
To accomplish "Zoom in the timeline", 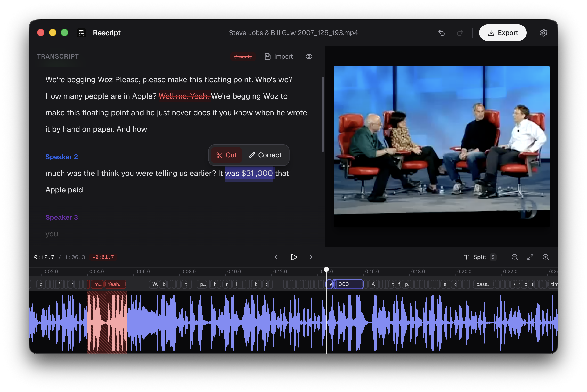I will pos(545,257).
